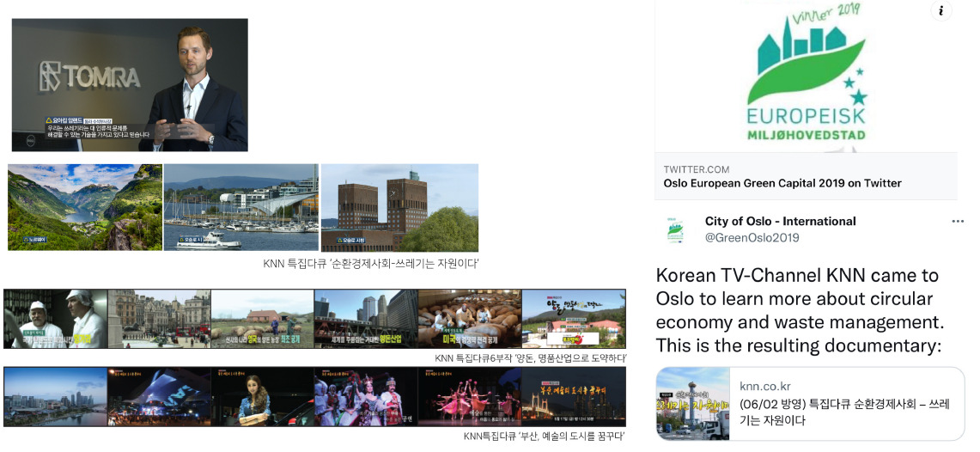Screen dimensions: 980x452
Task: Open the woman in blue dress frame
Action: [x=263, y=396]
